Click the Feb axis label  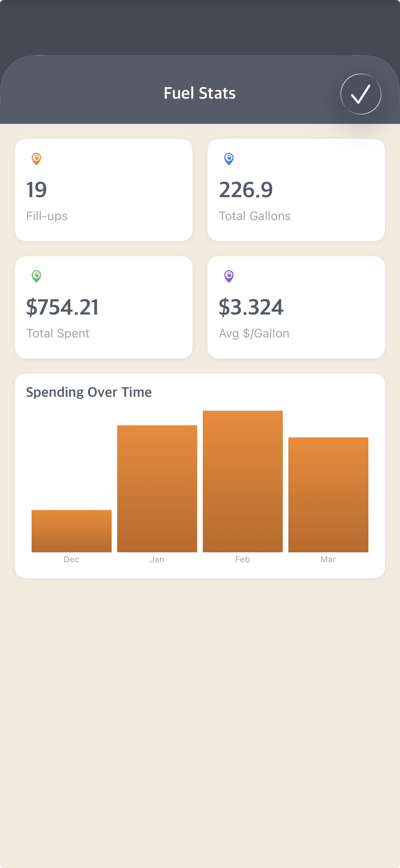coord(242,559)
